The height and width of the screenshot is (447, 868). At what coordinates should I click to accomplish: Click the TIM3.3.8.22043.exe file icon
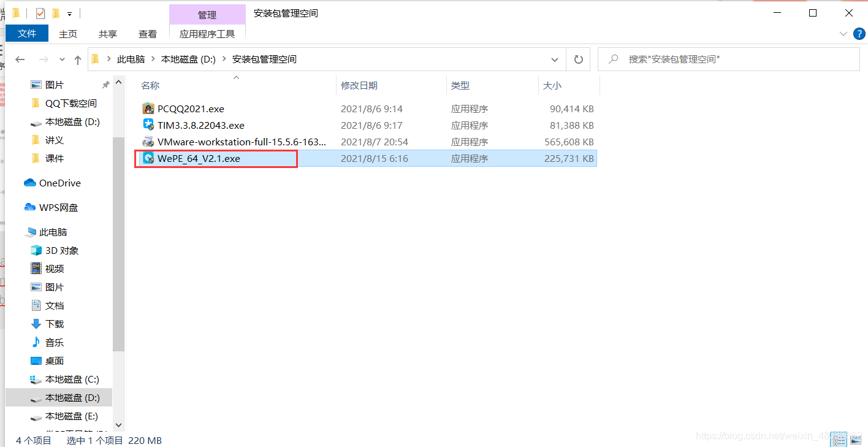pyautogui.click(x=148, y=125)
